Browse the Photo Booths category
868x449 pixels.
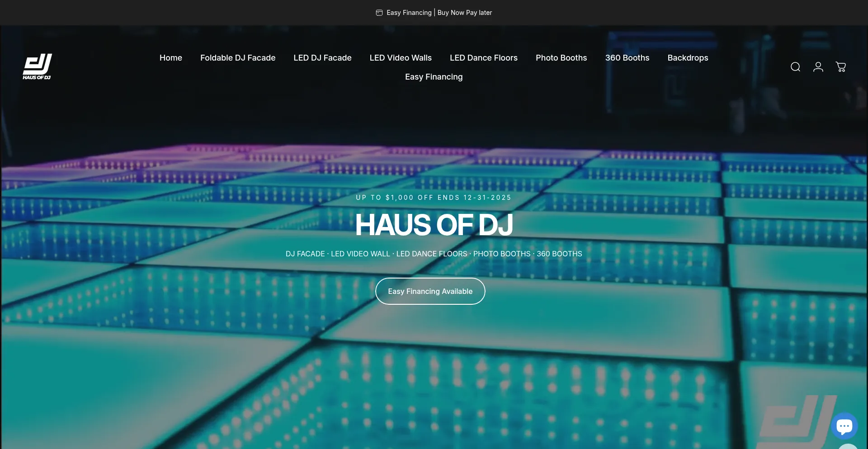pyautogui.click(x=561, y=58)
